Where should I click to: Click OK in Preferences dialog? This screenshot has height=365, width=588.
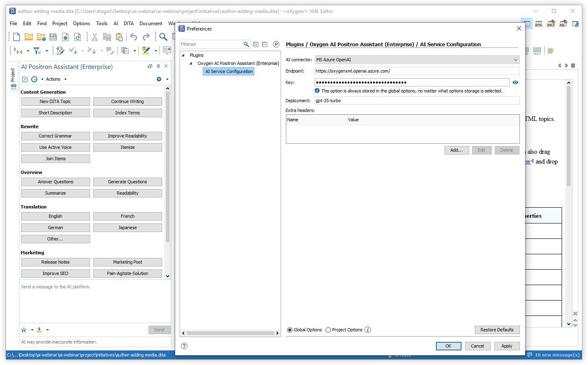pos(449,346)
